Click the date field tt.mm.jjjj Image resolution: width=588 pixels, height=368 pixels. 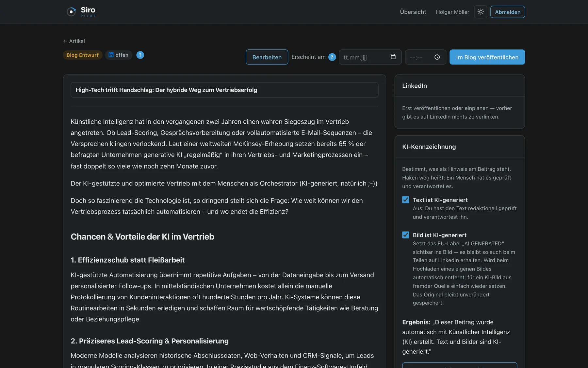pos(370,57)
